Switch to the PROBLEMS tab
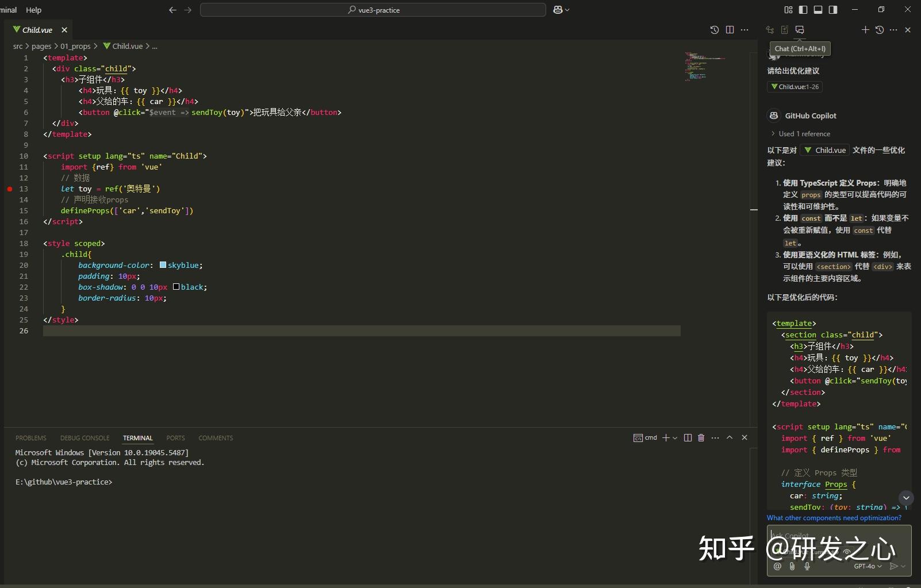This screenshot has width=921, height=588. [30, 437]
